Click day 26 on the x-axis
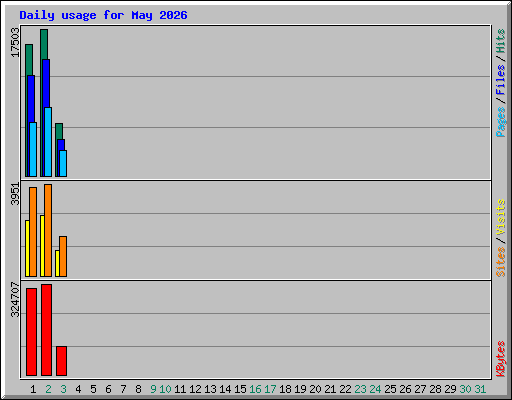This screenshot has width=512, height=400. point(405,389)
